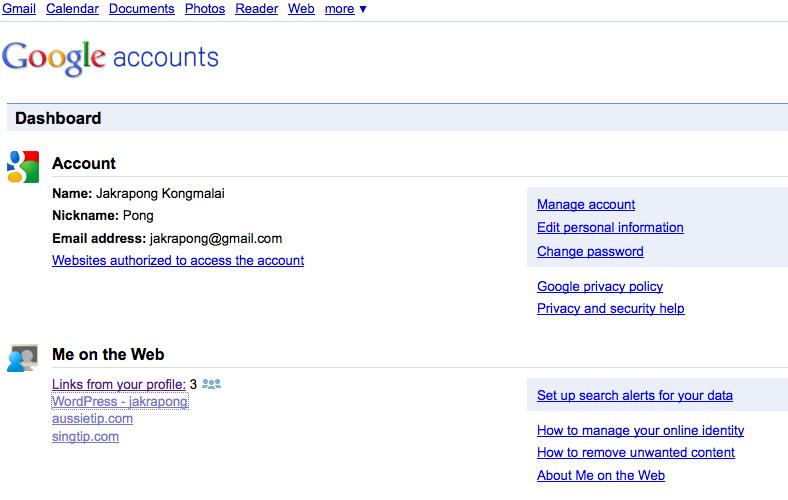The width and height of the screenshot is (788, 500).
Task: Open Documents from the top navigation
Action: tap(141, 9)
